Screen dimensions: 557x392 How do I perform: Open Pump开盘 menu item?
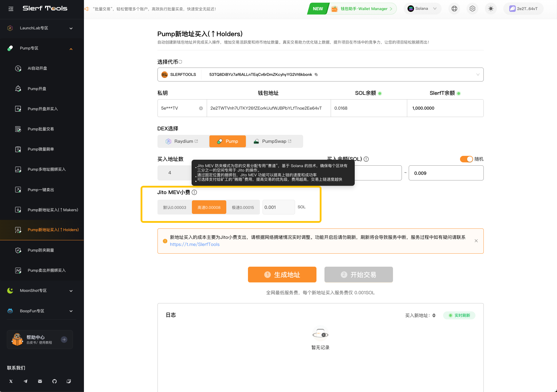tap(42, 89)
